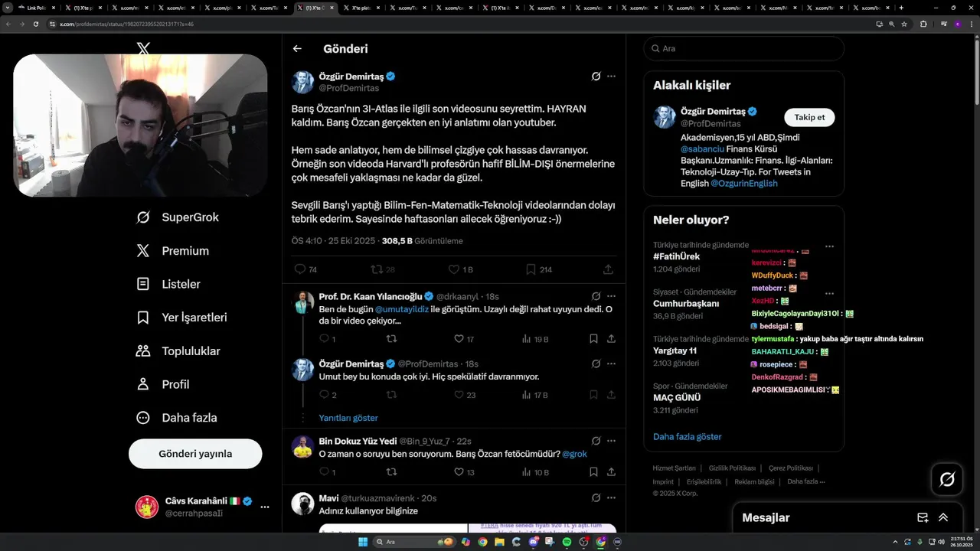Share Bin Dokuz Yüz Yedi's reply
This screenshot has height=551, width=980.
611,472
